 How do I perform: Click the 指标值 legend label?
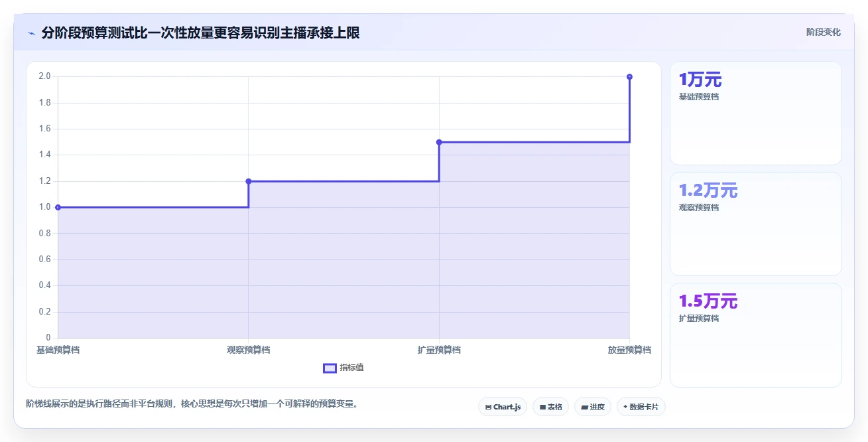[351, 368]
